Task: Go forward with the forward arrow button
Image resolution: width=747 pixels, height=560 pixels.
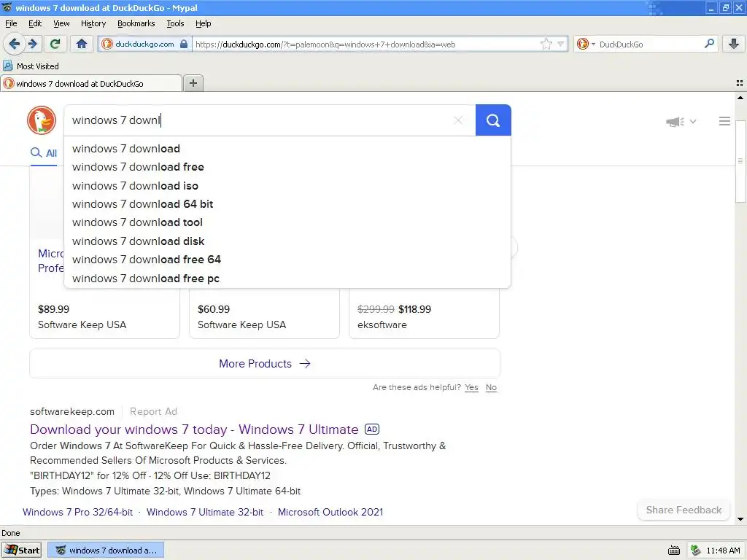Action: (33, 44)
